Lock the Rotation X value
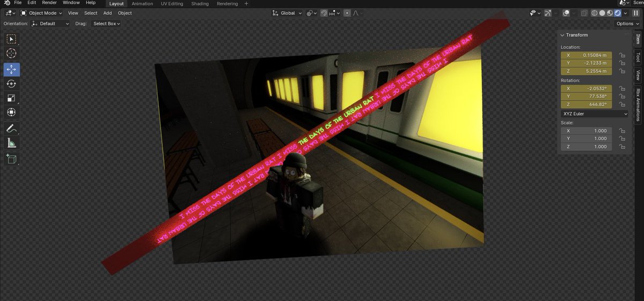This screenshot has width=644, height=301. click(x=621, y=89)
